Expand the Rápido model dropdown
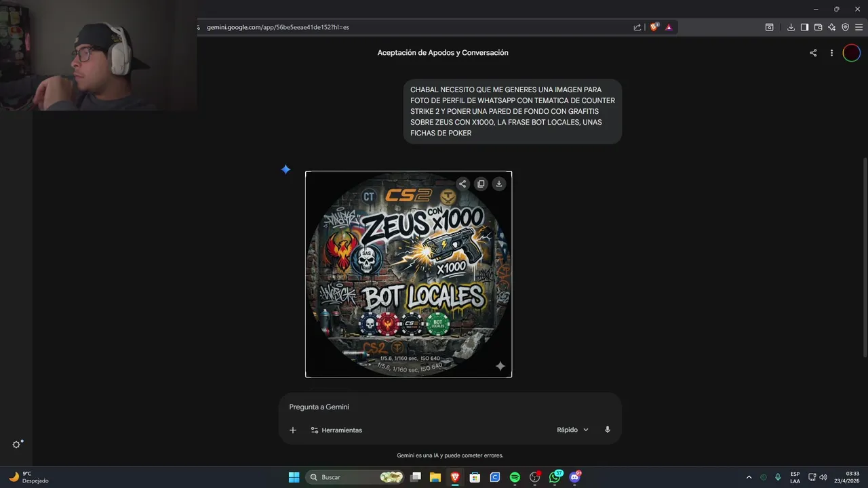868x488 pixels. pyautogui.click(x=573, y=430)
